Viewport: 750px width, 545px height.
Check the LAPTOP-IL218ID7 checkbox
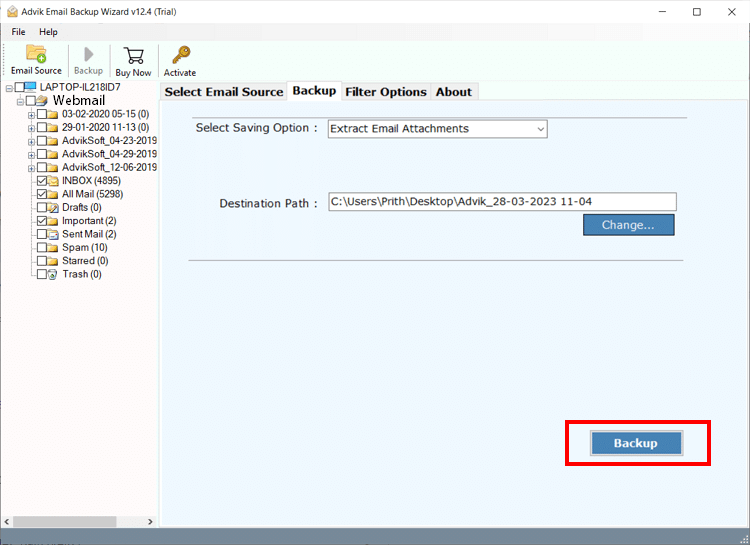(19, 87)
